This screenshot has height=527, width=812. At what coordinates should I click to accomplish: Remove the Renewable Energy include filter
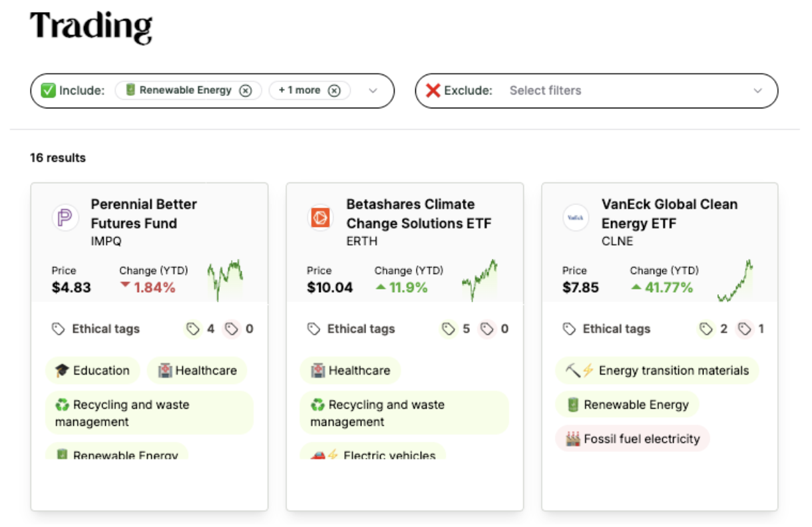point(246,90)
